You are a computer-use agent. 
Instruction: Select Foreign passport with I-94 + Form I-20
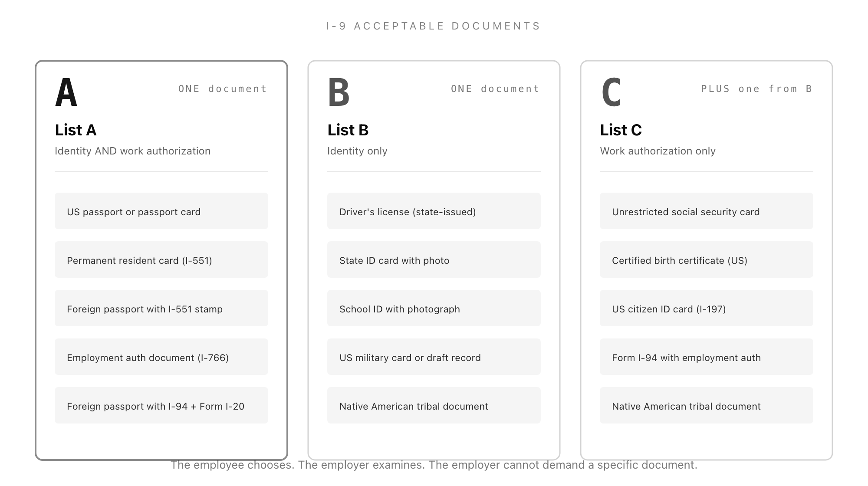[x=161, y=405]
